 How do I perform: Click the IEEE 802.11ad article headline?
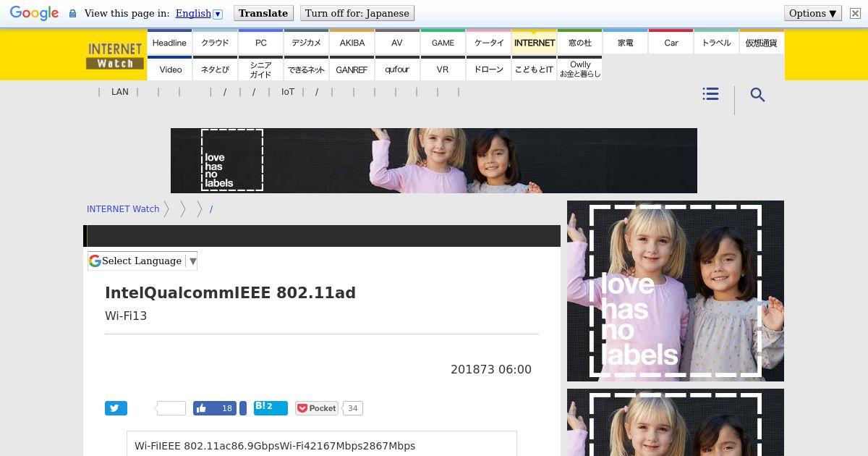[231, 292]
